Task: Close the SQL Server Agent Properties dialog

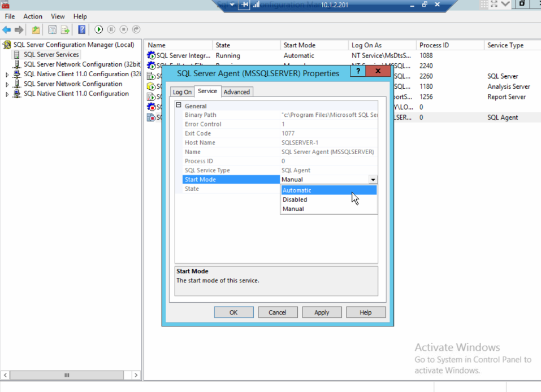Action: click(378, 71)
